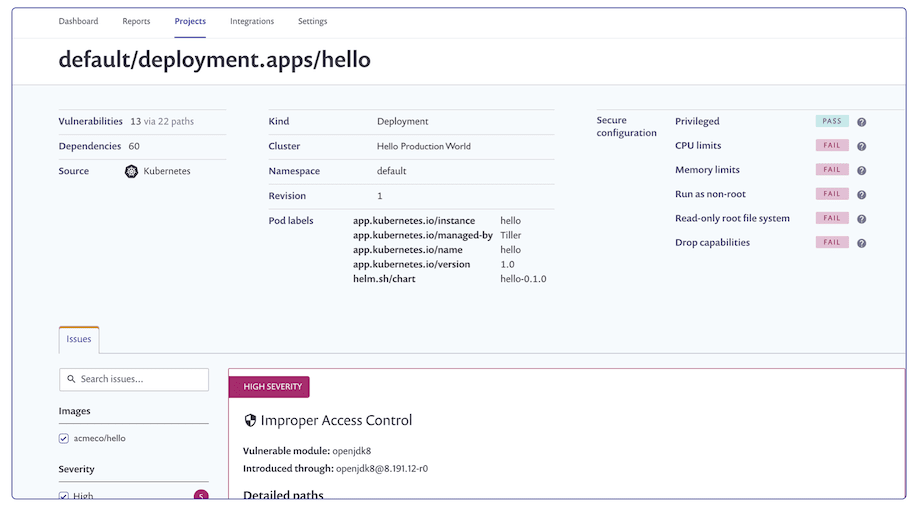Click the helm.sh/chart label
The width and height of the screenshot is (917, 506).
click(384, 279)
